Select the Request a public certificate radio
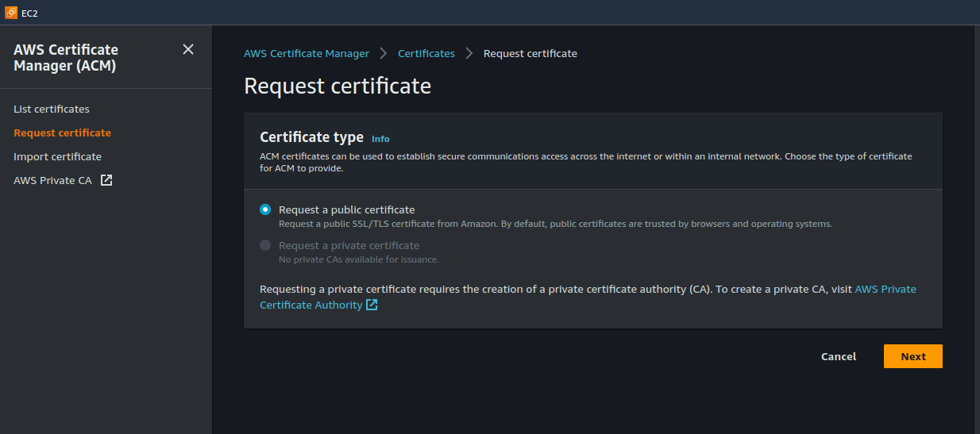980x434 pixels. 265,210
